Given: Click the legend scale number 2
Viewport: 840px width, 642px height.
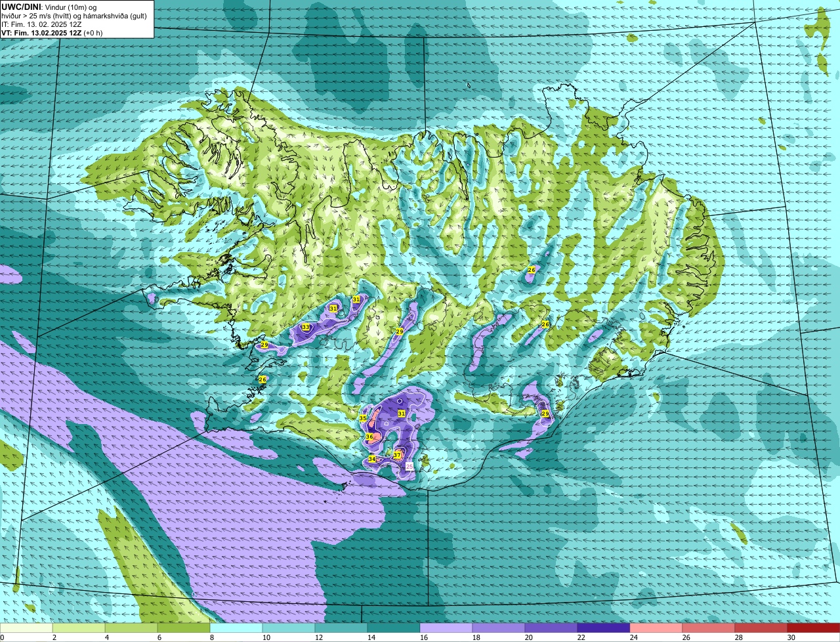Looking at the screenshot, I should click(54, 637).
